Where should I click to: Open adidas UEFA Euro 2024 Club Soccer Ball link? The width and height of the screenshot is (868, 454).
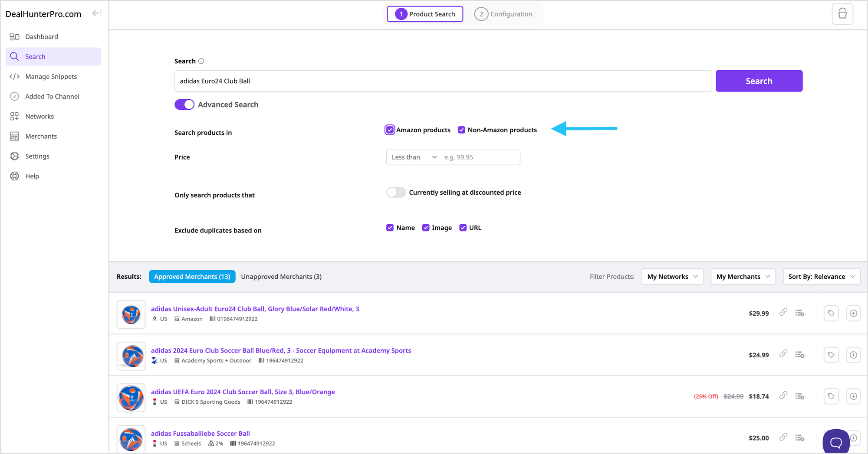(243, 392)
